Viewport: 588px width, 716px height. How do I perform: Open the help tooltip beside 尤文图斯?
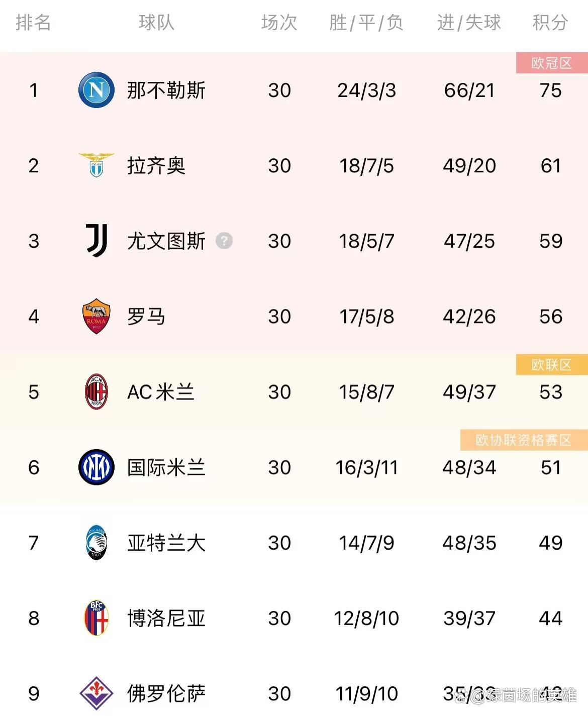tap(224, 241)
